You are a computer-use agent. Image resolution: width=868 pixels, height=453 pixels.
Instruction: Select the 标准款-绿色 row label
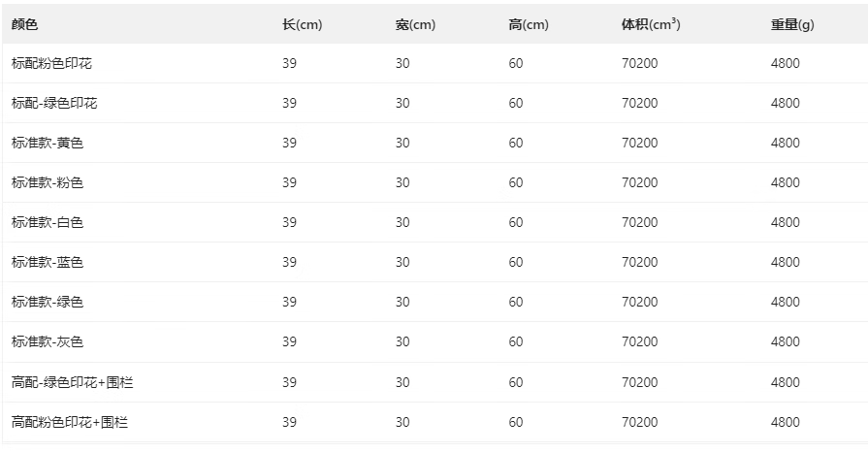(x=48, y=302)
